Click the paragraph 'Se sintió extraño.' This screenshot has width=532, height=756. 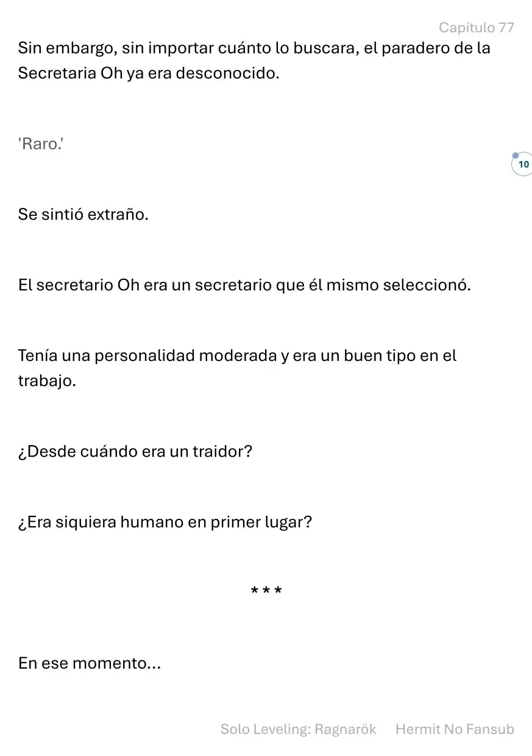click(x=83, y=215)
